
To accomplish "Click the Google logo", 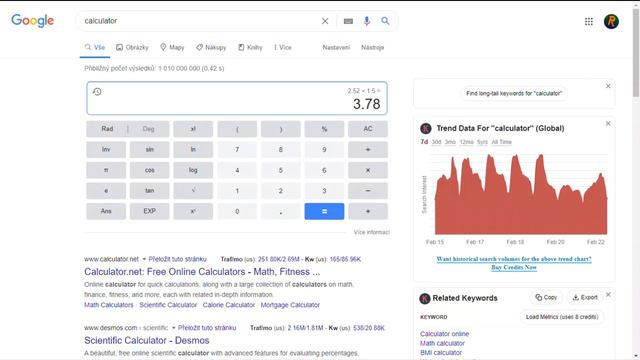I will pos(33,20).
